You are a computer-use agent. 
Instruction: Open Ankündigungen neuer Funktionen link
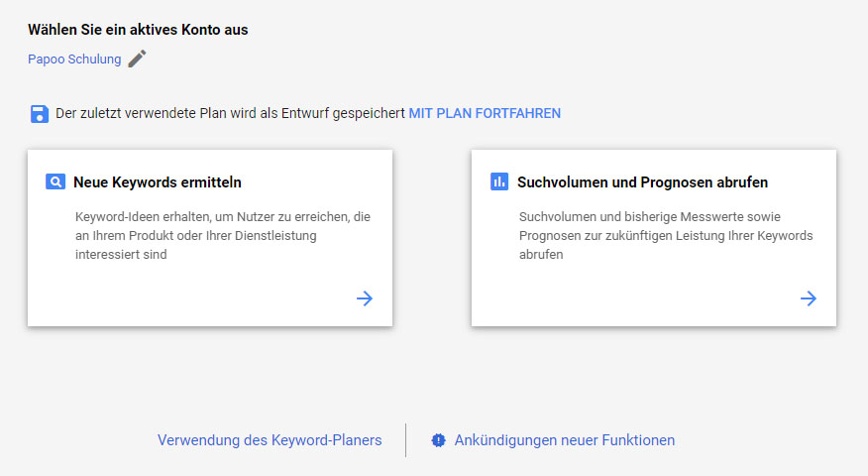[565, 440]
